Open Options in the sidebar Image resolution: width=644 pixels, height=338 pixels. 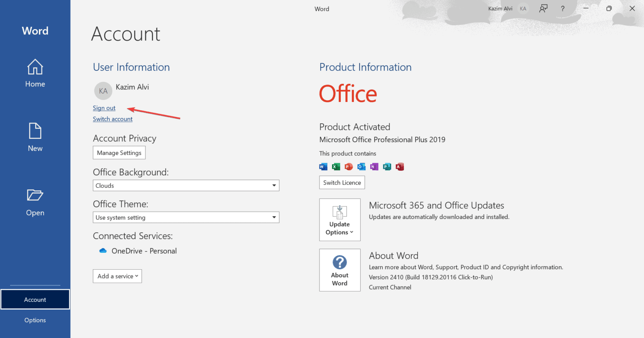(35, 320)
